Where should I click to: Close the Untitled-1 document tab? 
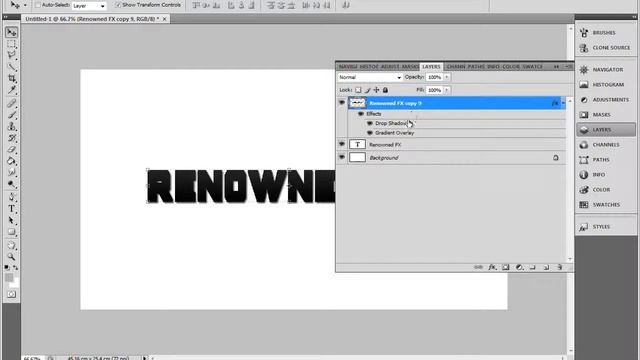pyautogui.click(x=164, y=19)
